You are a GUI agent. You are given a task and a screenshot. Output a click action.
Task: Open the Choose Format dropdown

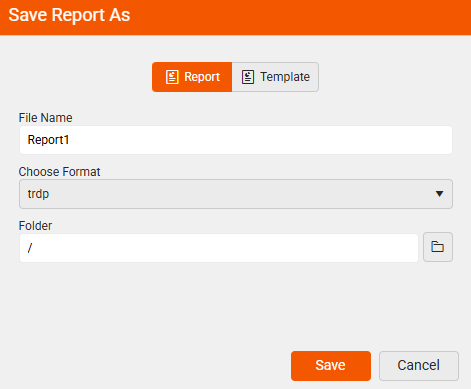[x=236, y=194]
